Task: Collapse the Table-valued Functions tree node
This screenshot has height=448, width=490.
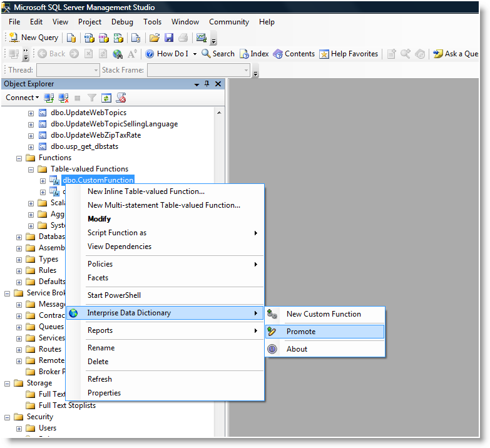Action: (x=31, y=169)
